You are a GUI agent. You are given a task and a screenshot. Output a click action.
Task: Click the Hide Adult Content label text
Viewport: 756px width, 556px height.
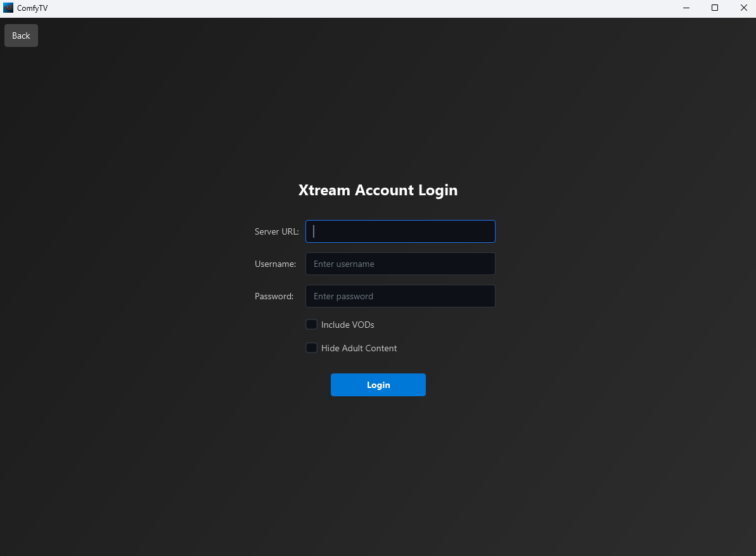[359, 348]
